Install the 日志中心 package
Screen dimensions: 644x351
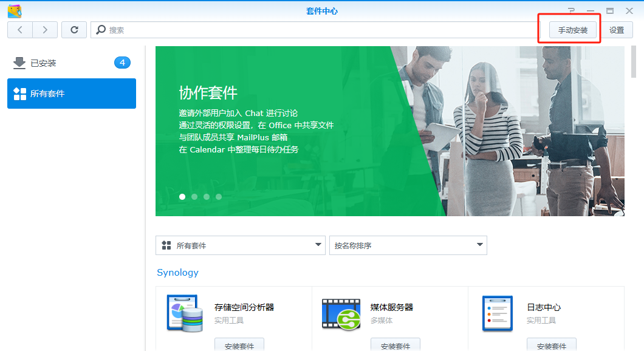[551, 345]
